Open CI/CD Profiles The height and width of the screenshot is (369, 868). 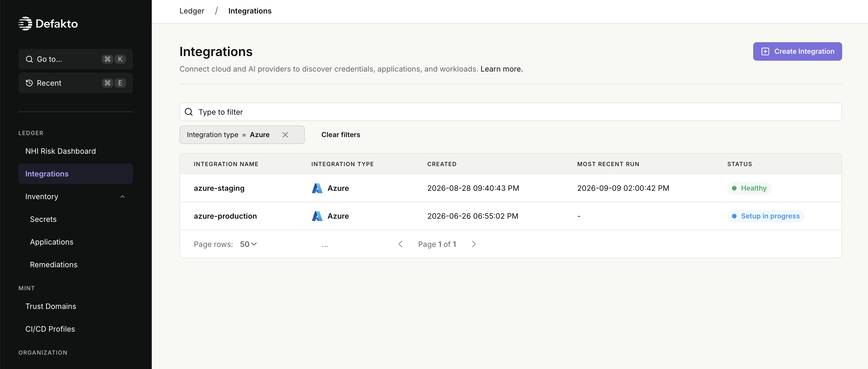(50, 329)
